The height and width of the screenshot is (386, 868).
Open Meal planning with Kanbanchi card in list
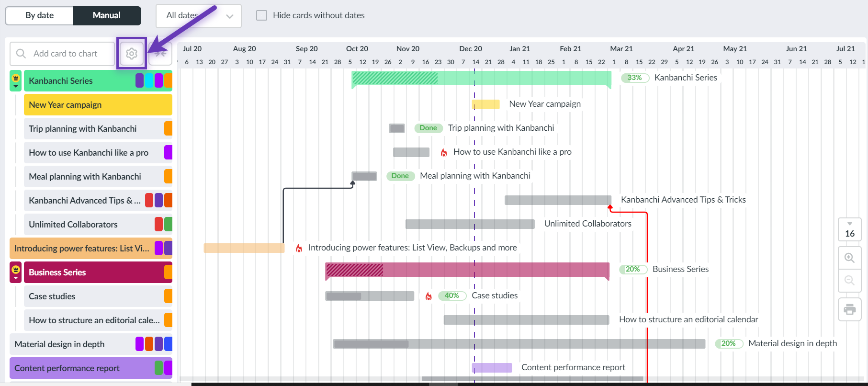[x=98, y=177]
